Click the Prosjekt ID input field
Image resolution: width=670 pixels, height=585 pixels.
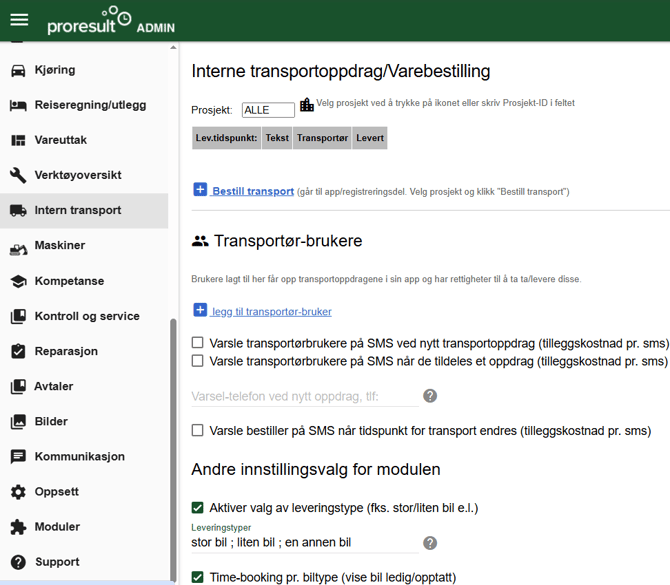point(268,110)
